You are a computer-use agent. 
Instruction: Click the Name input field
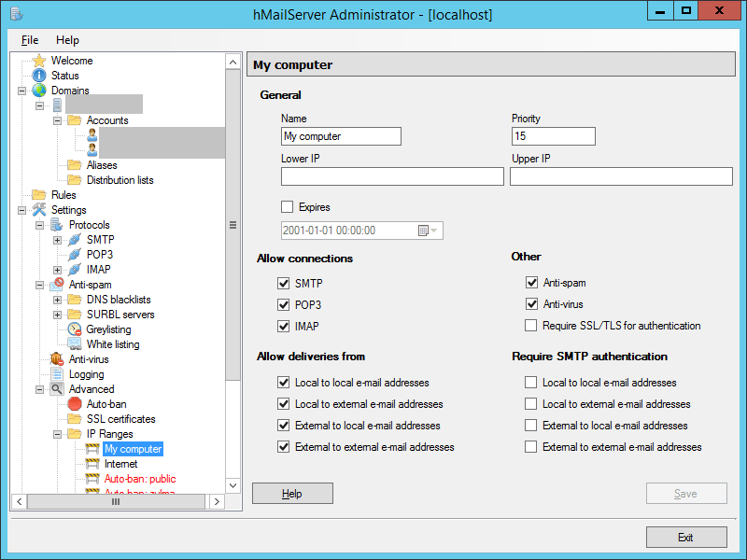pos(341,136)
